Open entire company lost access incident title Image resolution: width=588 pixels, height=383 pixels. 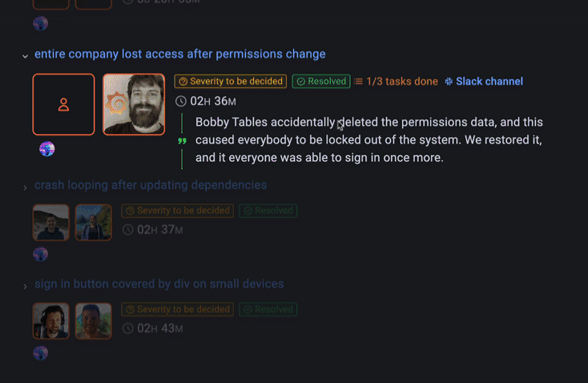coord(179,54)
